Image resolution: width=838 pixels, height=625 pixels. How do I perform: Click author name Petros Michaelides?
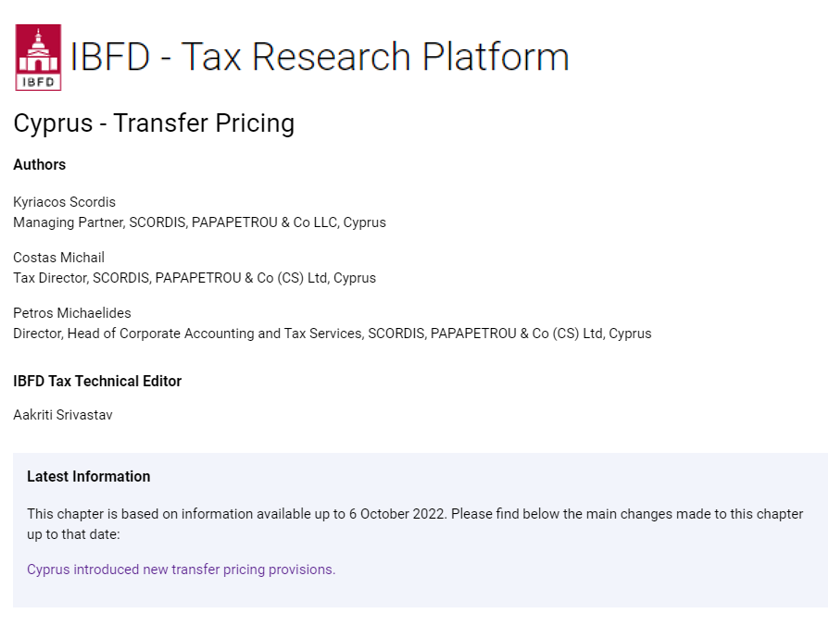[72, 313]
